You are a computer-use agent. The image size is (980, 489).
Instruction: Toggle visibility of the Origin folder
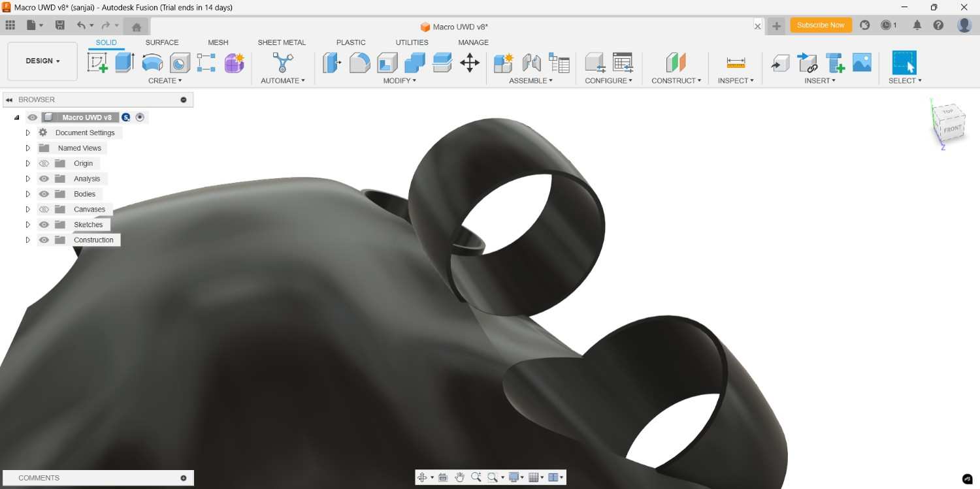coord(44,163)
